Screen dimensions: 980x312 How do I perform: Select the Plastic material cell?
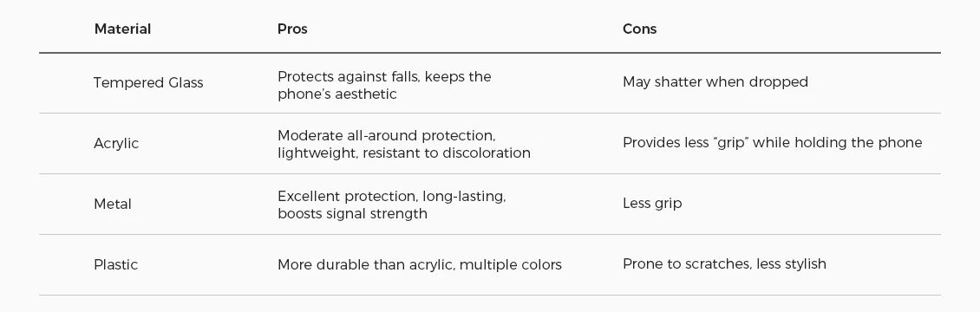(115, 264)
